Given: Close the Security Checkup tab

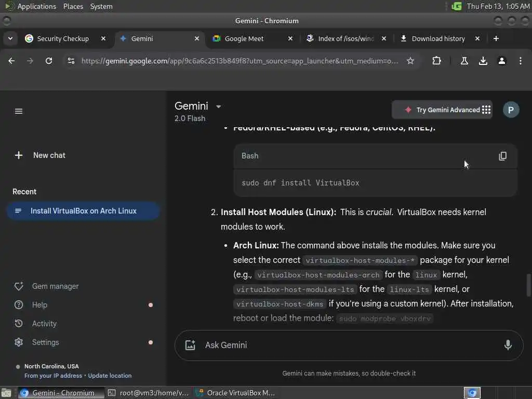Looking at the screenshot, I should 103,38.
